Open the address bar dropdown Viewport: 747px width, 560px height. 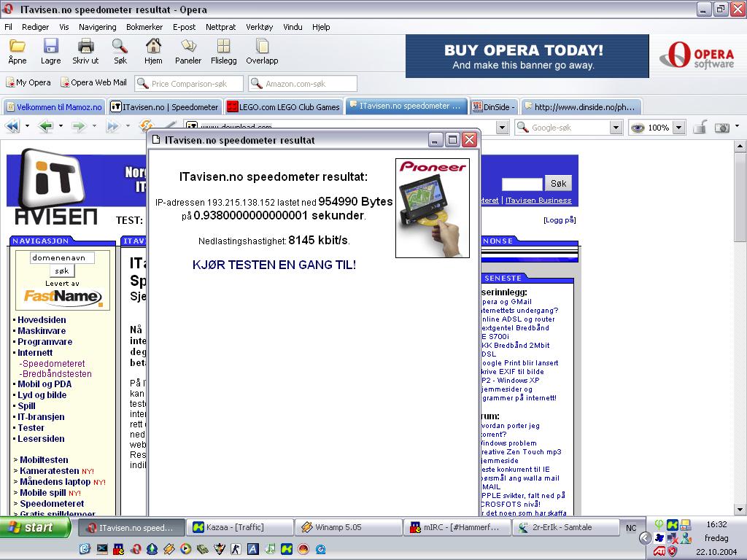coord(502,127)
